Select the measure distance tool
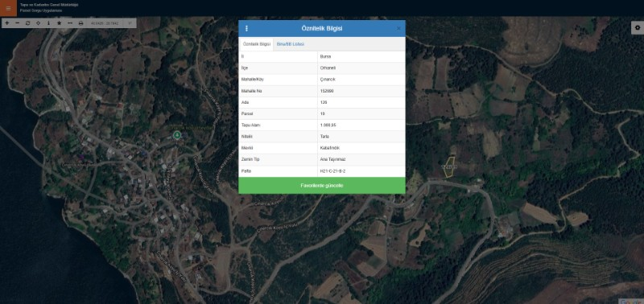The width and height of the screenshot is (644, 304). (x=70, y=23)
